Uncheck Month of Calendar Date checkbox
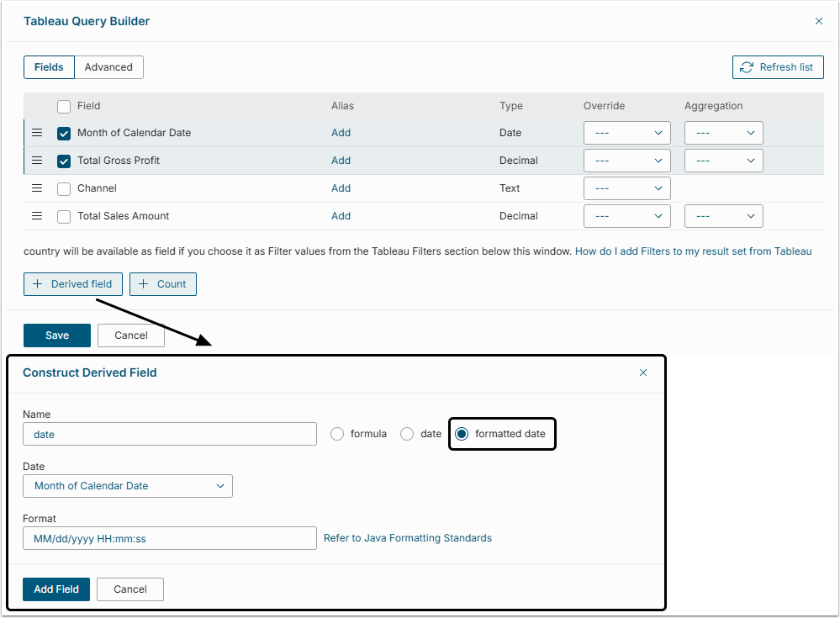Viewport: 840px width, 618px height. coord(64,134)
